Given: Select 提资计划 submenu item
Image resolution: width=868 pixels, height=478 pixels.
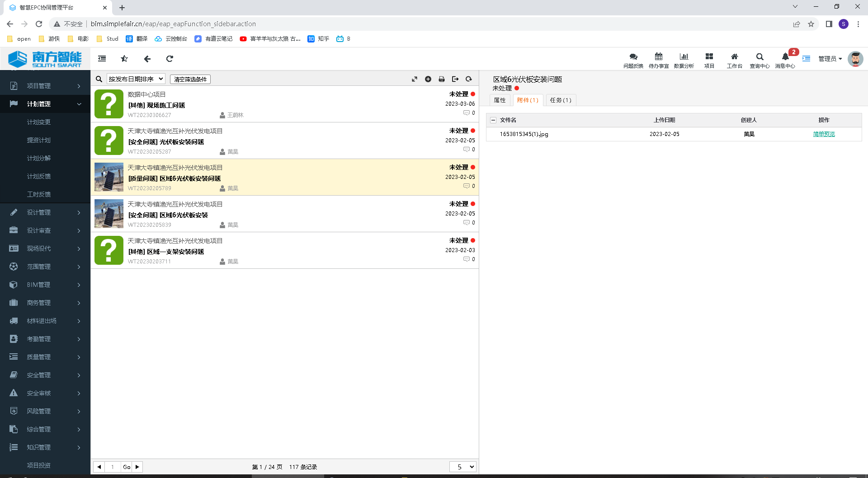Looking at the screenshot, I should (x=39, y=140).
